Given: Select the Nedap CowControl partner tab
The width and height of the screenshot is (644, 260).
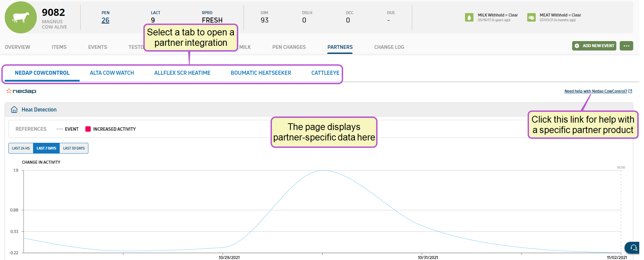Looking at the screenshot, I should click(x=42, y=73).
